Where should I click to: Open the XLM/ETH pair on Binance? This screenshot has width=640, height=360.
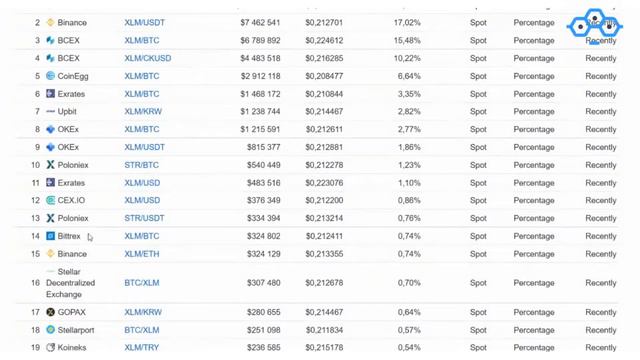(x=142, y=254)
